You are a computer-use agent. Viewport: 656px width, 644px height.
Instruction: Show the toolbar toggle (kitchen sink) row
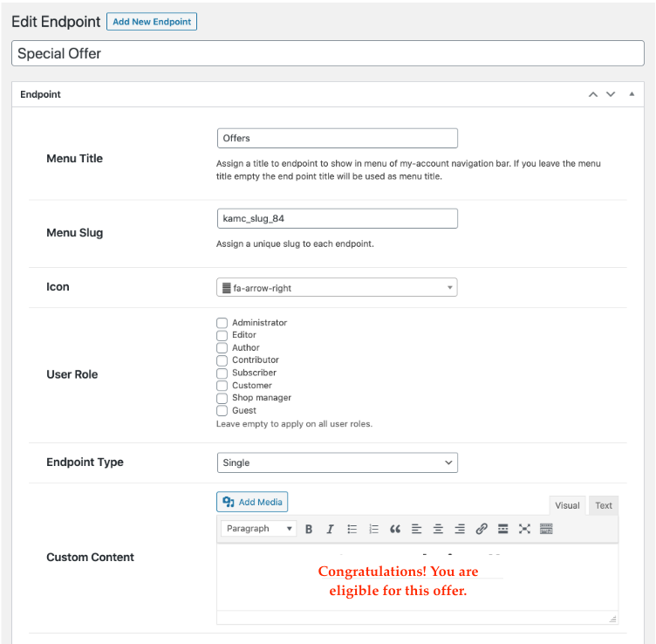coord(546,529)
